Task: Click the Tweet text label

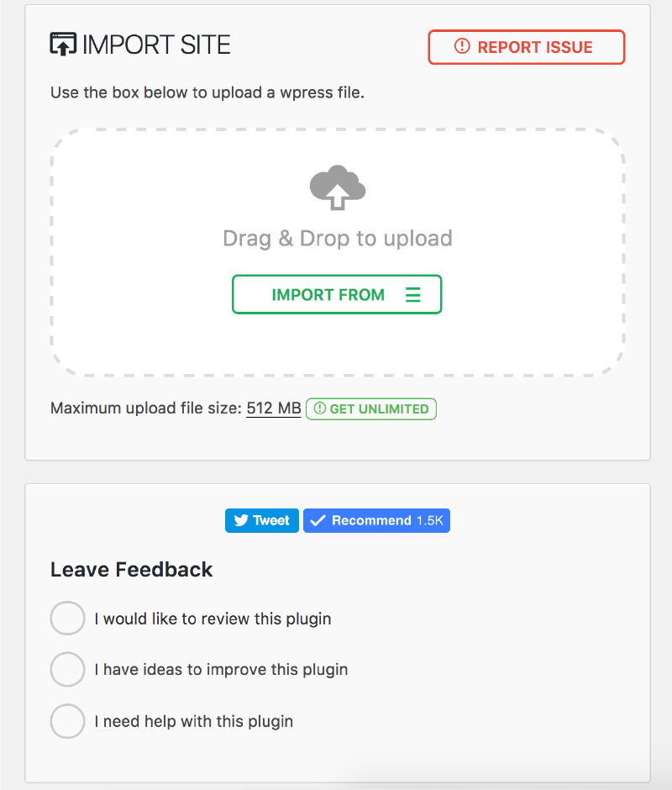Action: point(270,521)
